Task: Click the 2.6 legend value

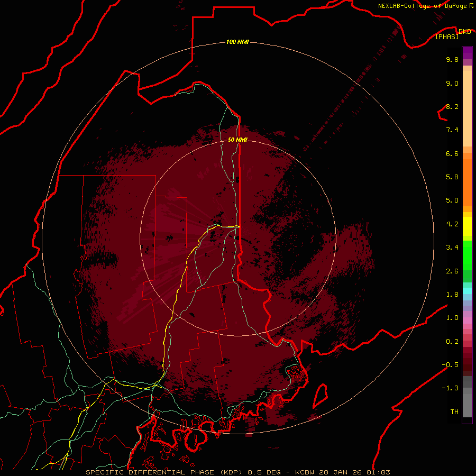Action: coord(452,271)
